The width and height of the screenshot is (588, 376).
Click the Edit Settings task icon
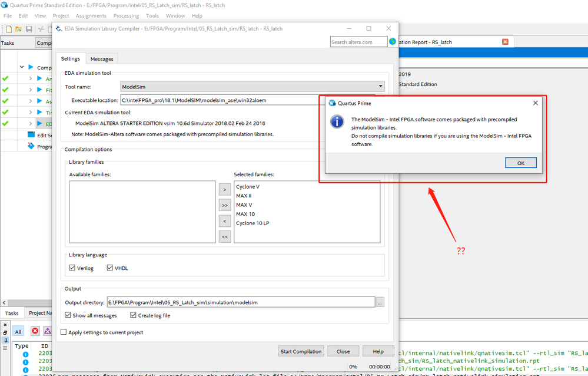(x=31, y=135)
